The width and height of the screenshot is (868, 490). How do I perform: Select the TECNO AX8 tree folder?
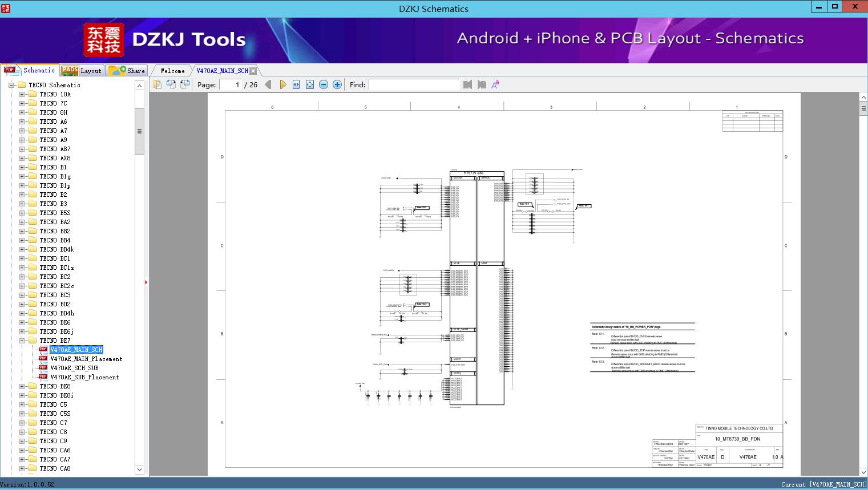55,158
